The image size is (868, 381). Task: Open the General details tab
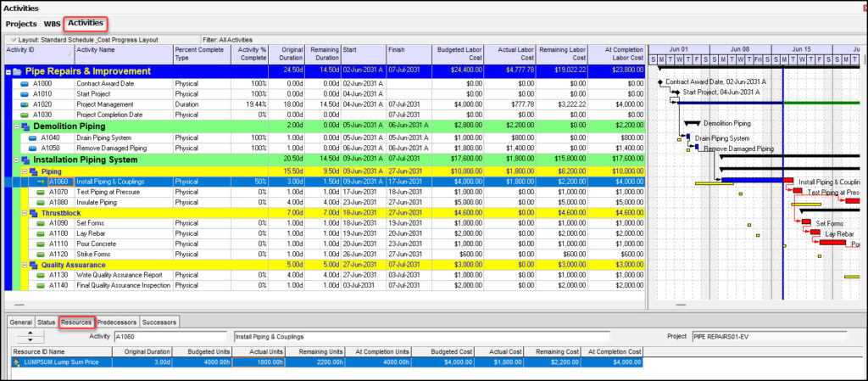[21, 322]
